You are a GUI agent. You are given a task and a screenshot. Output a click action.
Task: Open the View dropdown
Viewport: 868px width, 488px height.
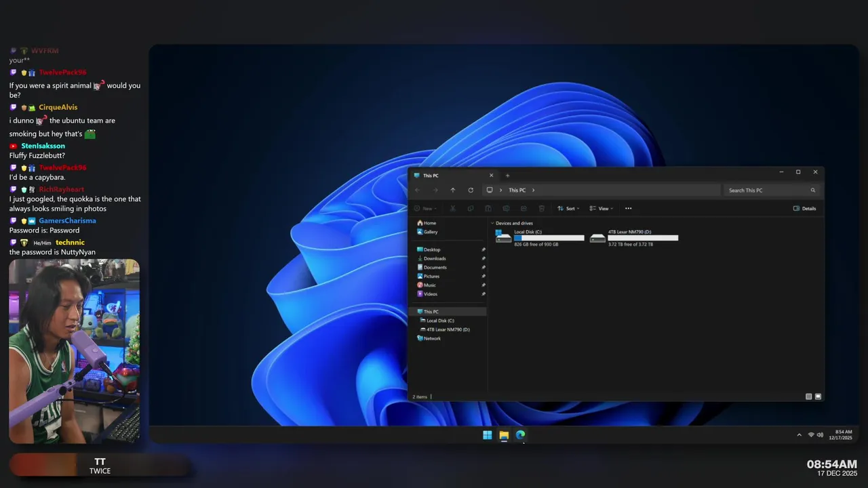[x=601, y=209]
